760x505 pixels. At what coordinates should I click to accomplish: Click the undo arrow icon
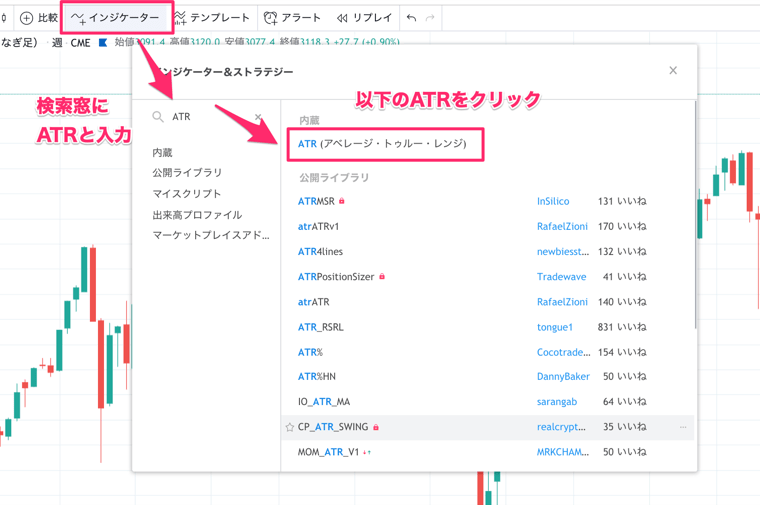point(412,18)
